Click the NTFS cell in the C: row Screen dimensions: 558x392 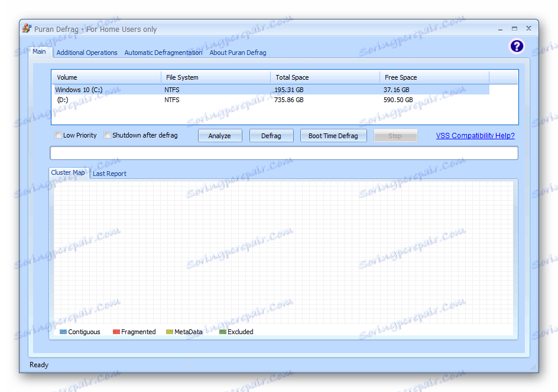click(x=171, y=90)
